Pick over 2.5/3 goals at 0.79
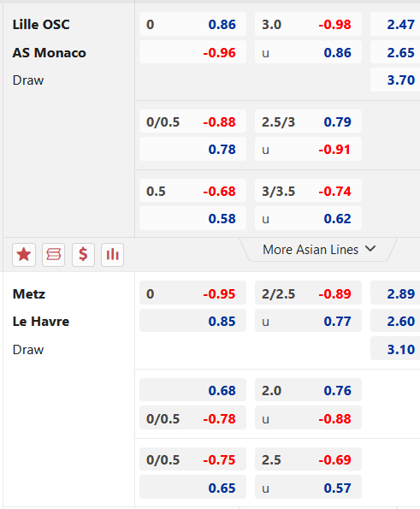 click(x=308, y=121)
